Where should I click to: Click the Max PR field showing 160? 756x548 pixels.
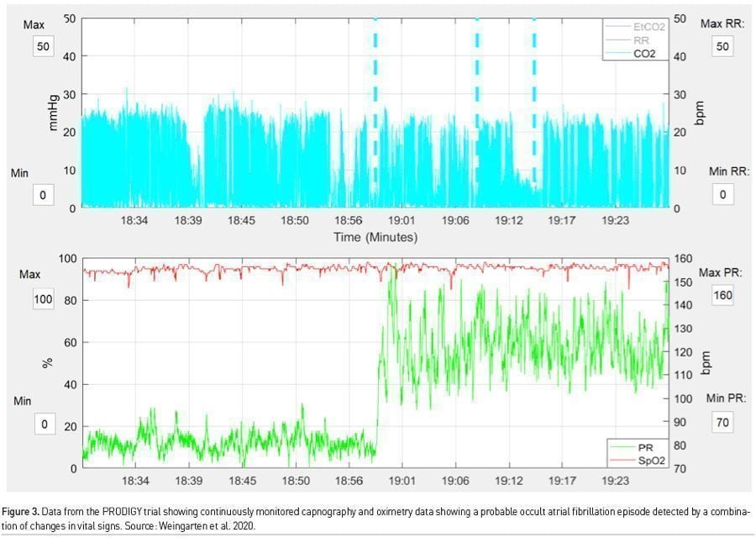(x=722, y=295)
